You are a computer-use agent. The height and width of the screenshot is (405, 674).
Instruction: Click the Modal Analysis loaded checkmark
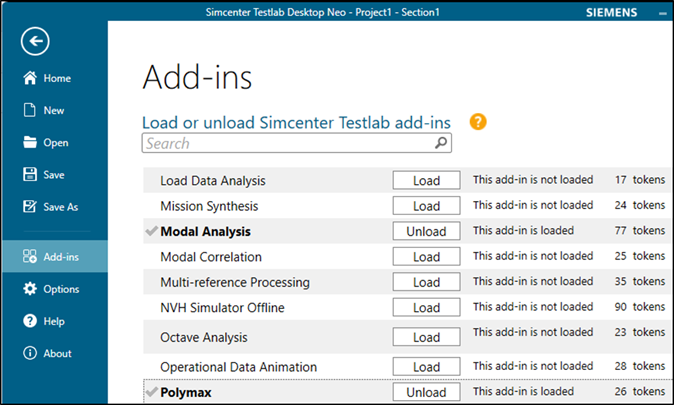tap(151, 231)
